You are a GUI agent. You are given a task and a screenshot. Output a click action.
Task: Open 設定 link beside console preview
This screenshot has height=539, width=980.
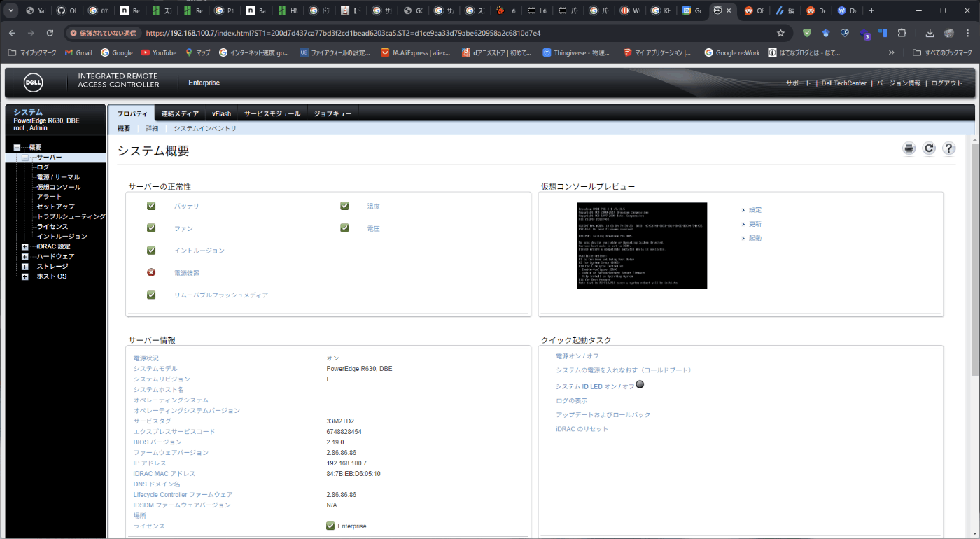(755, 210)
